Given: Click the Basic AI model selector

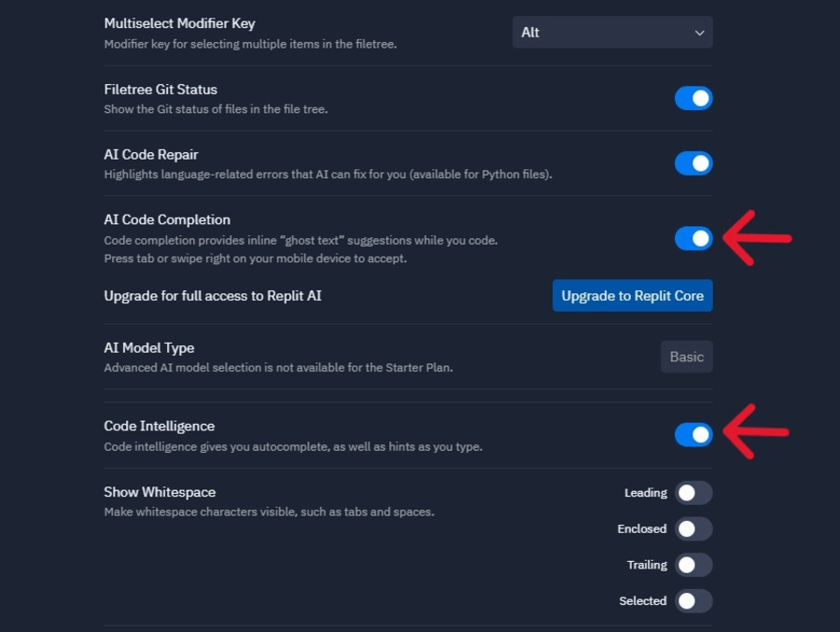Looking at the screenshot, I should coord(686,357).
